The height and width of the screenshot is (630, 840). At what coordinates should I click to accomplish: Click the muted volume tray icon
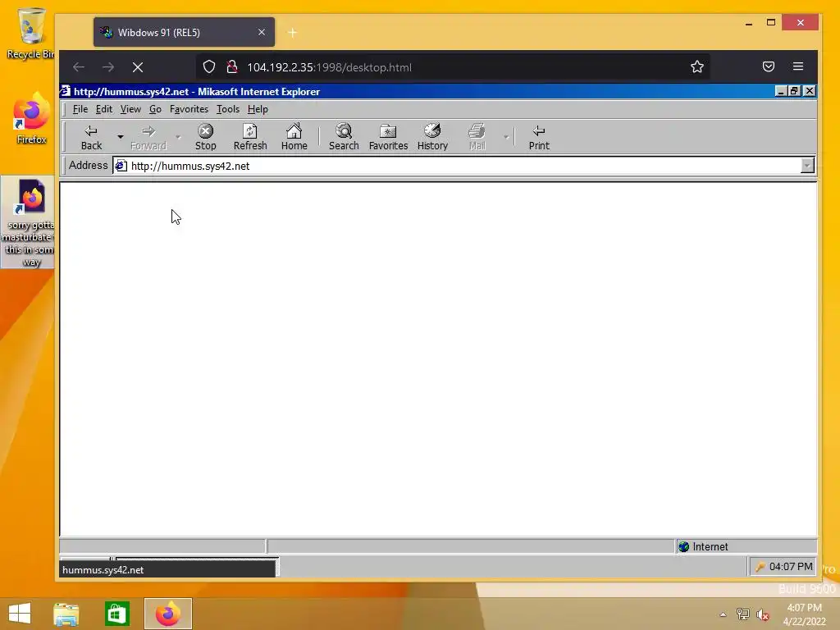763,614
